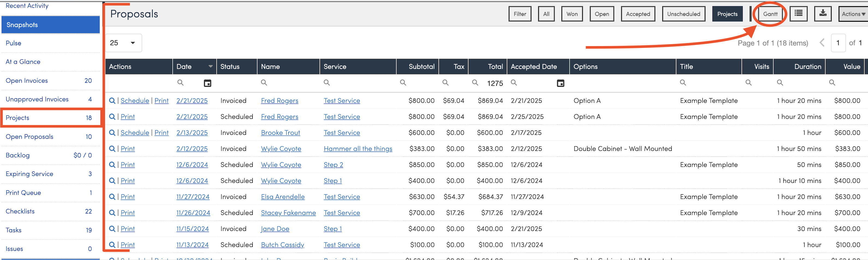The height and width of the screenshot is (260, 868).
Task: View the Hammer all the things proposal icon
Action: (112, 149)
